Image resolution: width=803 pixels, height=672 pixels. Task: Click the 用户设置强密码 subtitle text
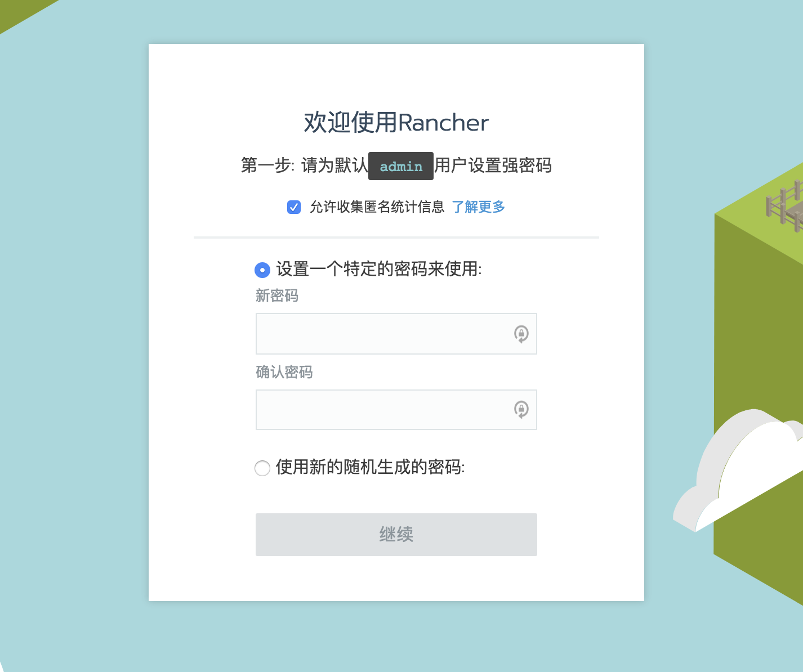tap(493, 165)
